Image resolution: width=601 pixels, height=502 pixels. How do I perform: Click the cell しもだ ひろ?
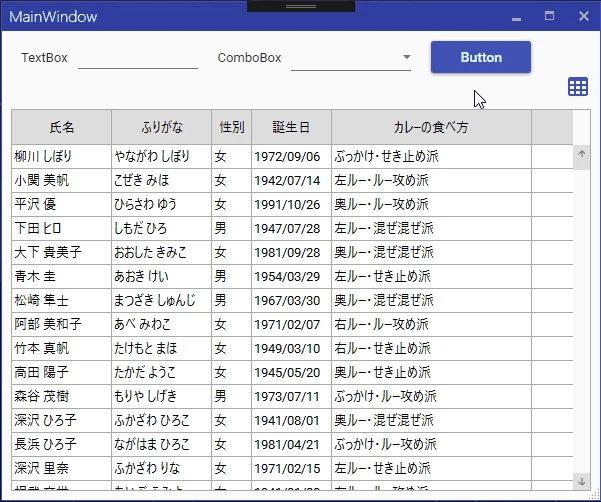coord(161,228)
